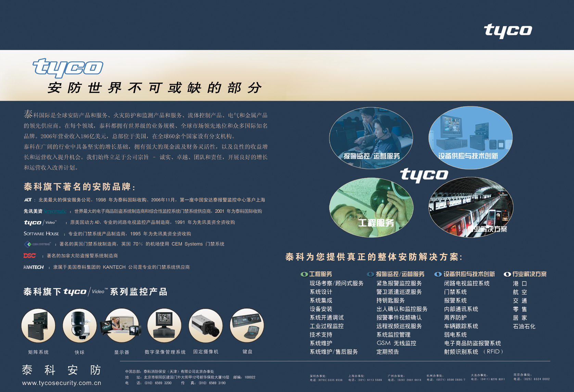Click the KANTECH brand logo

(34, 267)
